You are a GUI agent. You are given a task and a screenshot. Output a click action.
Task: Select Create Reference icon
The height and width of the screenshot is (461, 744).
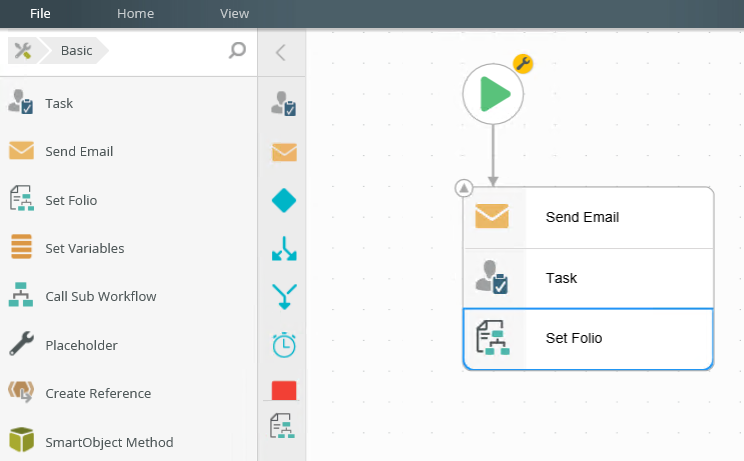tap(21, 392)
